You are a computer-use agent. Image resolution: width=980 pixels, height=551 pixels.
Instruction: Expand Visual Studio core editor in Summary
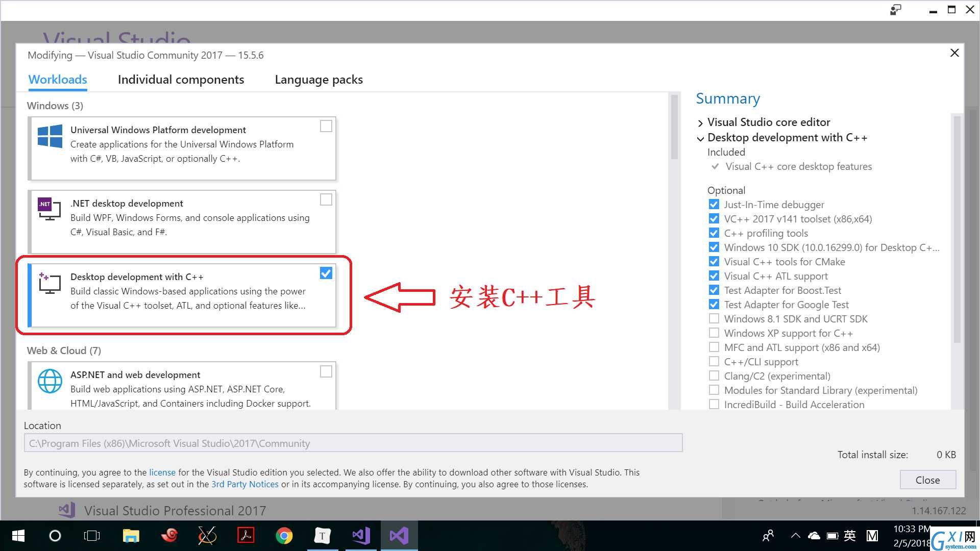click(x=700, y=123)
